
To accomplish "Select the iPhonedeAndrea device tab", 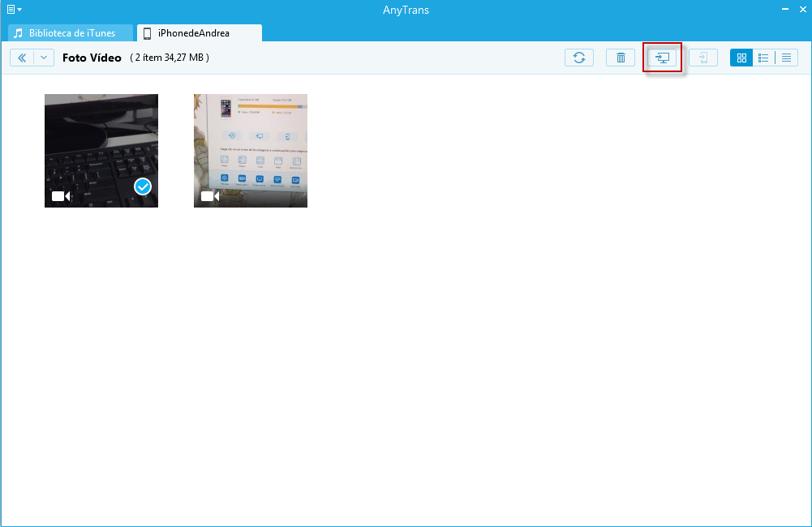I will tap(200, 33).
